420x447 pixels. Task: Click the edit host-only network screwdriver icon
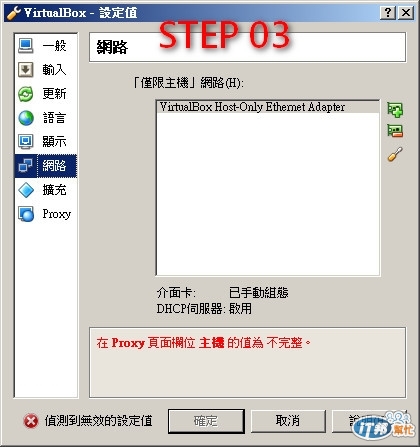click(395, 154)
